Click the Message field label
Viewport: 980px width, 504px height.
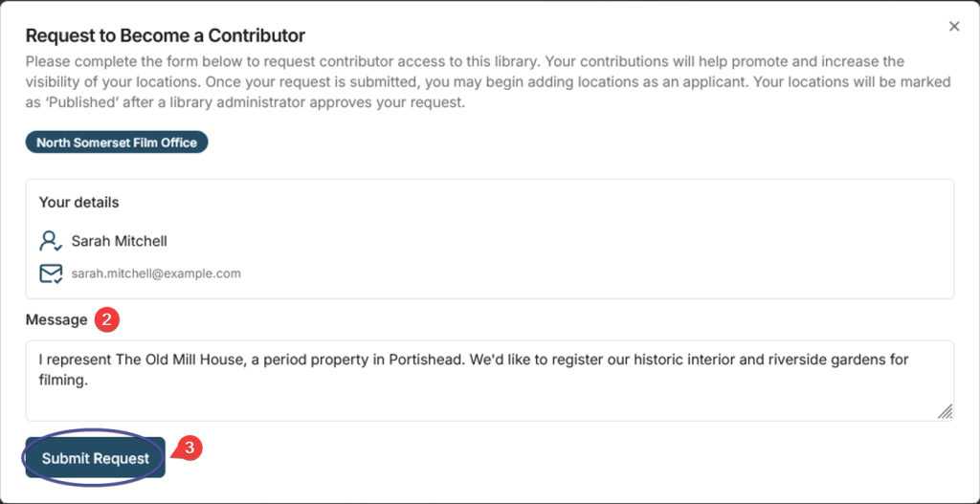click(x=56, y=320)
